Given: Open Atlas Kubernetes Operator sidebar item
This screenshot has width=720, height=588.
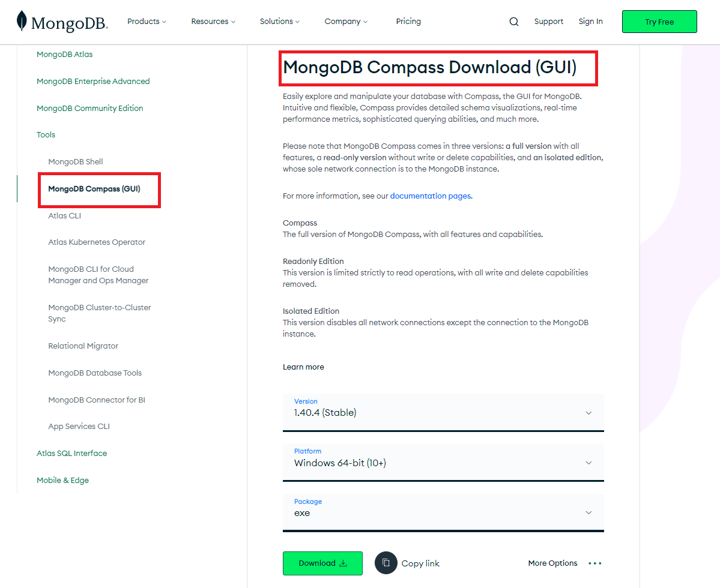Looking at the screenshot, I should 97,242.
